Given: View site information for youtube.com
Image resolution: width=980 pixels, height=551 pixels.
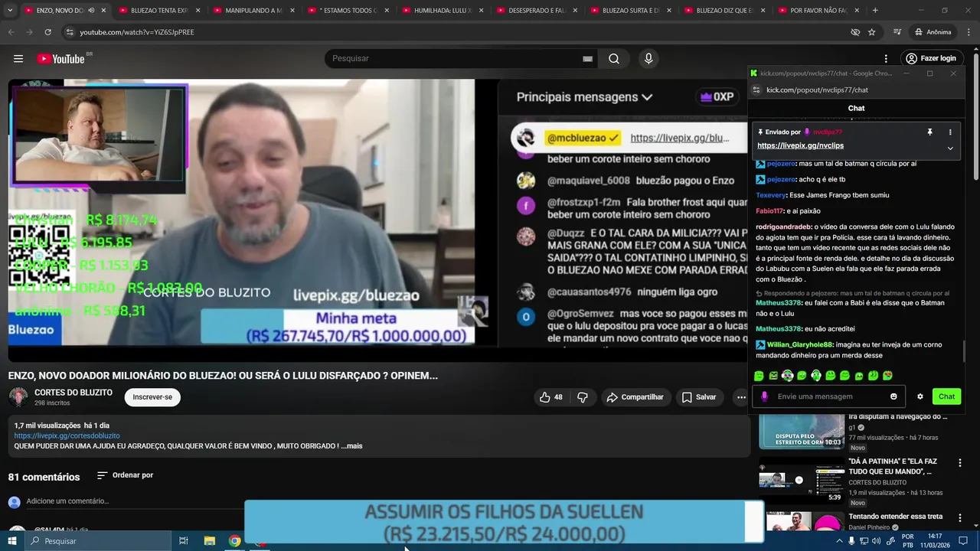Looking at the screenshot, I should pyautogui.click(x=70, y=32).
